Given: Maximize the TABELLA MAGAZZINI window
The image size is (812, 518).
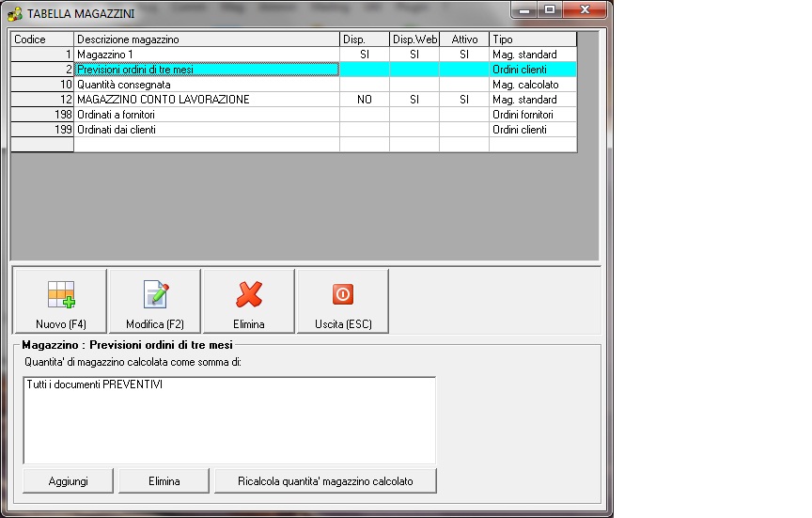Looking at the screenshot, I should pos(550,9).
